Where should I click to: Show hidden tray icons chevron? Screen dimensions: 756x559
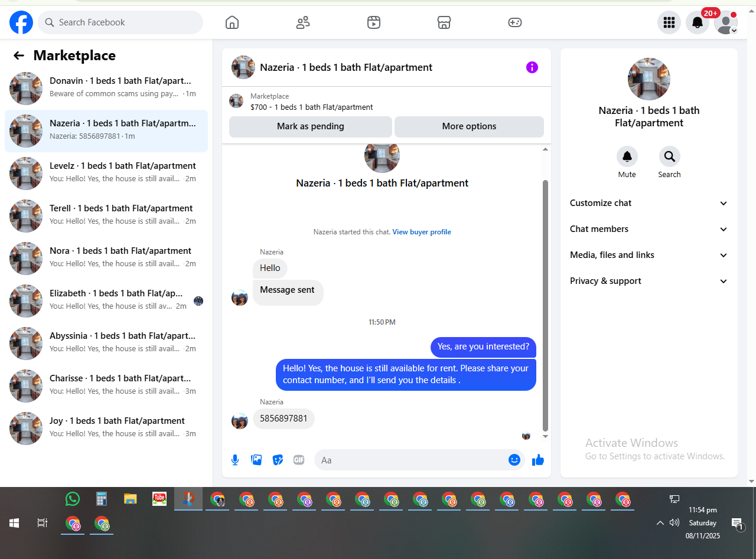[x=660, y=523]
